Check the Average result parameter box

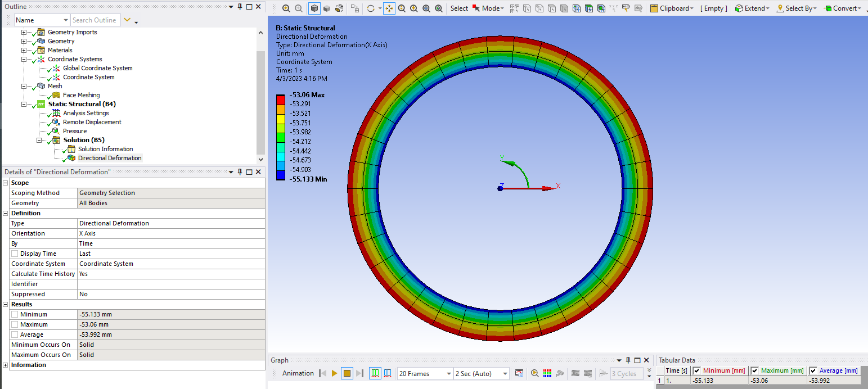pyautogui.click(x=15, y=335)
